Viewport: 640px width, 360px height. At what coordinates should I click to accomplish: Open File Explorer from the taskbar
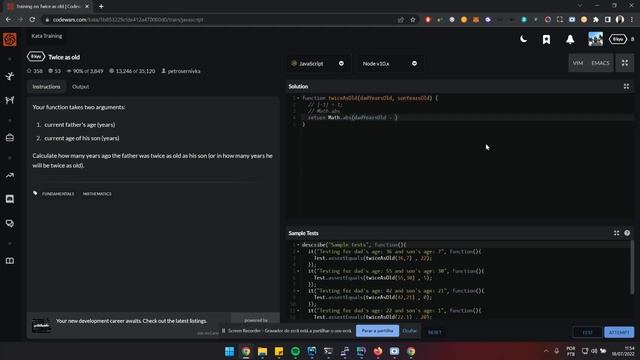262,351
